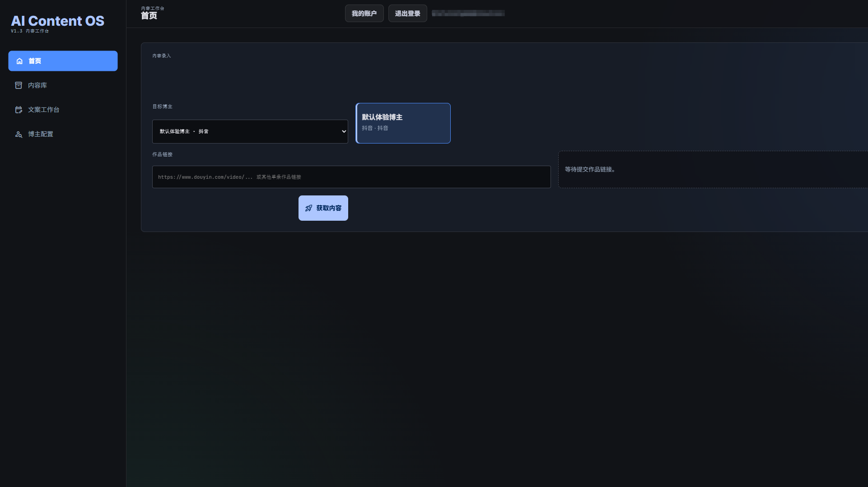This screenshot has height=487, width=868.
Task: Go to 文案工作台 in sidebar
Action: coord(63,110)
